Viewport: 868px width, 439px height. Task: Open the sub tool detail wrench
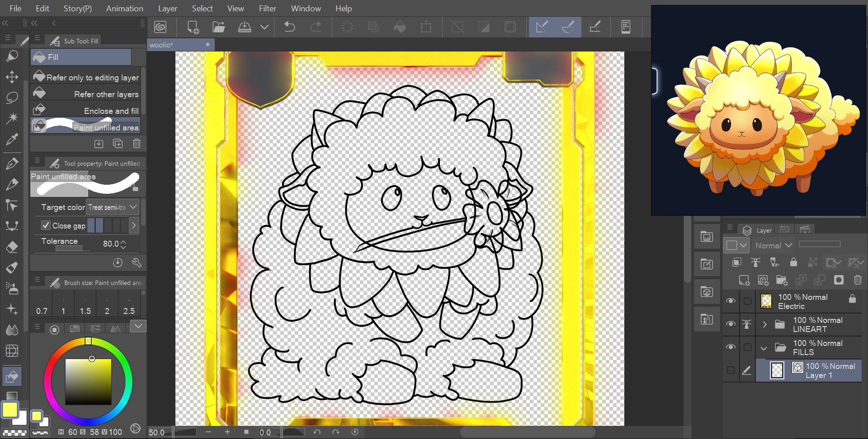(x=137, y=262)
